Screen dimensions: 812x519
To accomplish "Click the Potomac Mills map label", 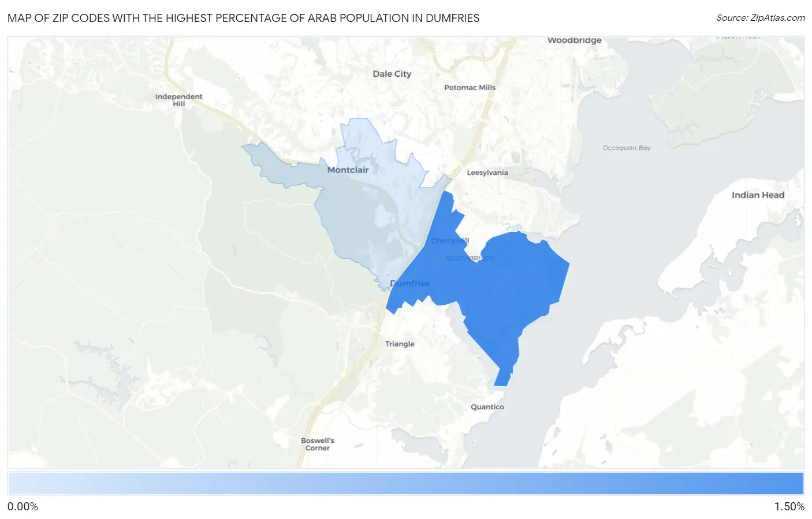I will pos(470,88).
